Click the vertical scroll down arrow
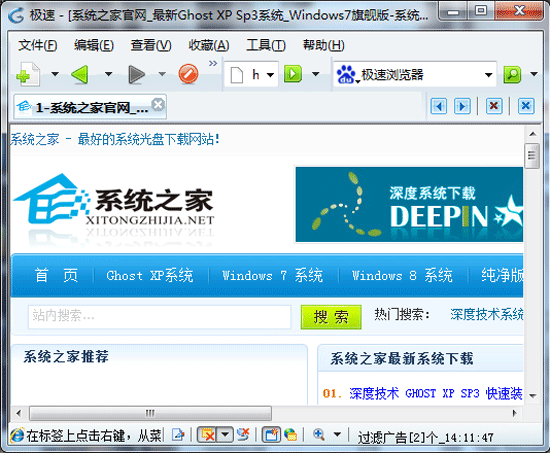This screenshot has height=453, width=550. [x=532, y=396]
